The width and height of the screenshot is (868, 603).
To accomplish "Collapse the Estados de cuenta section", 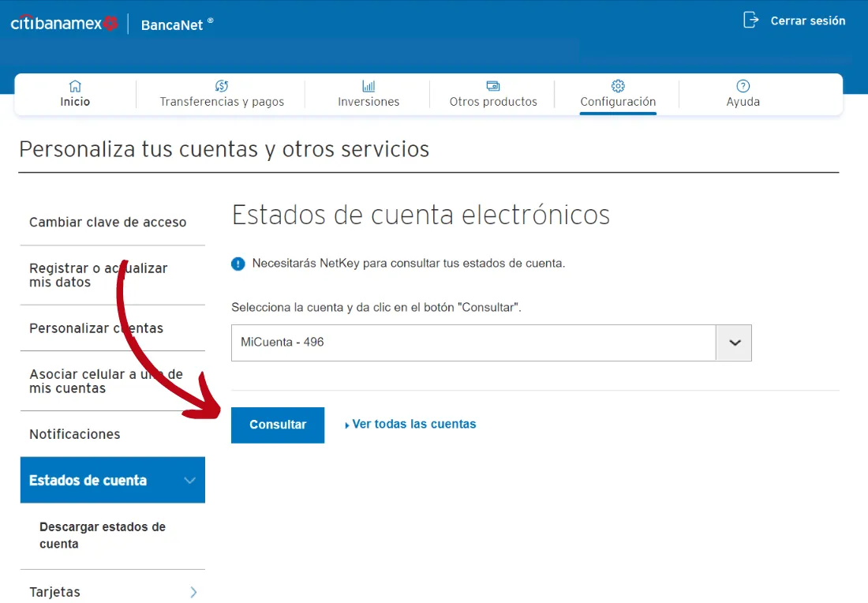I will (x=189, y=480).
